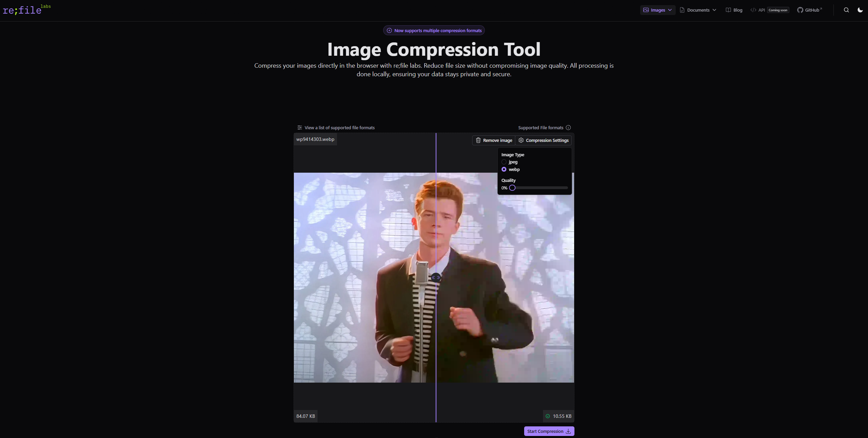This screenshot has width=868, height=438.
Task: Select webp as the image type
Action: (x=504, y=169)
